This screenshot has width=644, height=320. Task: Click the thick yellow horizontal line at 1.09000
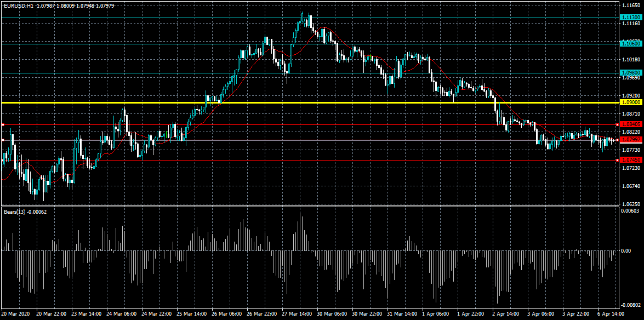click(309, 102)
